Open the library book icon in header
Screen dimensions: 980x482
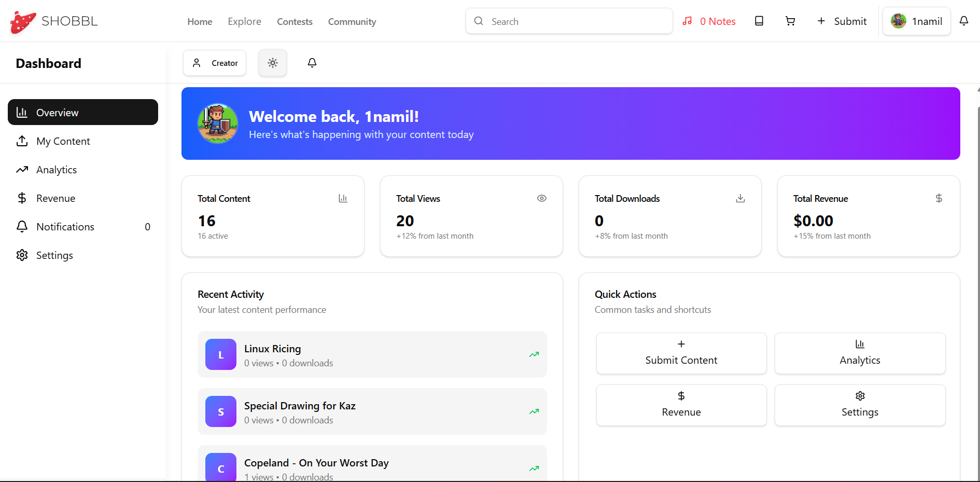tap(759, 21)
